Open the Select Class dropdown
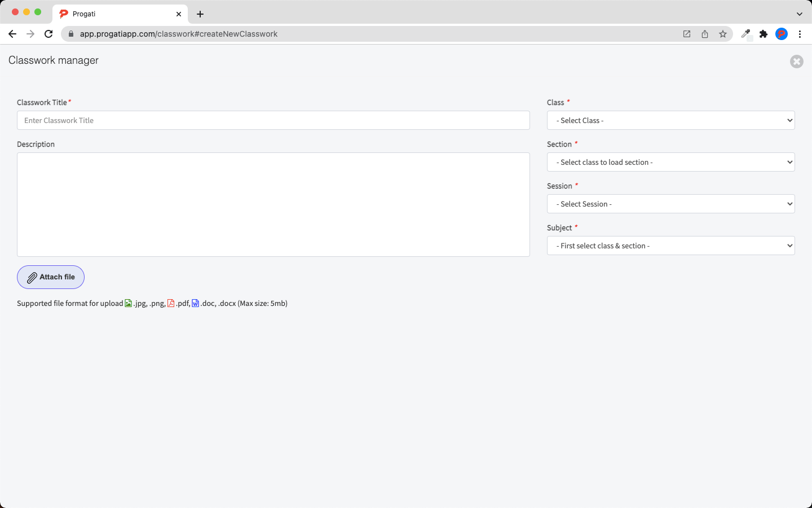Image resolution: width=812 pixels, height=508 pixels. coord(671,120)
